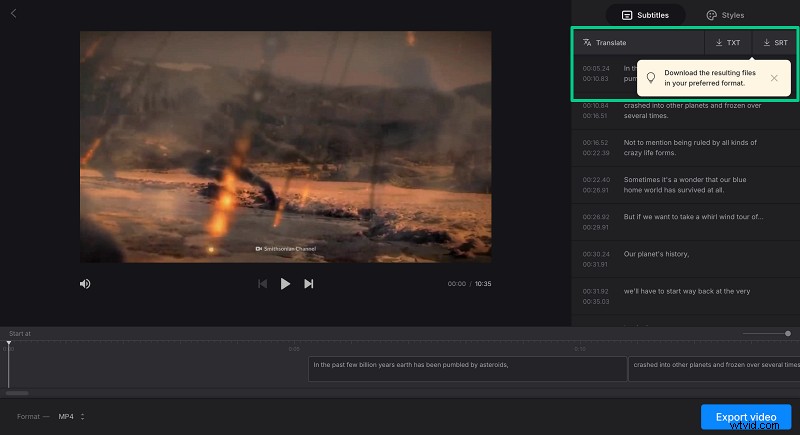Click the back arrow icon
The height and width of the screenshot is (435, 800).
[x=13, y=13]
